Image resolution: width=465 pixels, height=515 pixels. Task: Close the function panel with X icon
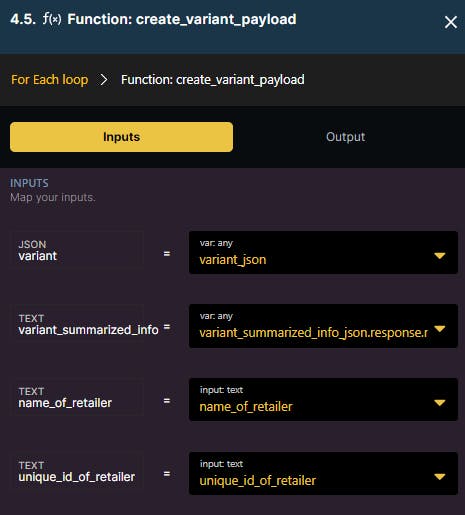click(x=450, y=22)
